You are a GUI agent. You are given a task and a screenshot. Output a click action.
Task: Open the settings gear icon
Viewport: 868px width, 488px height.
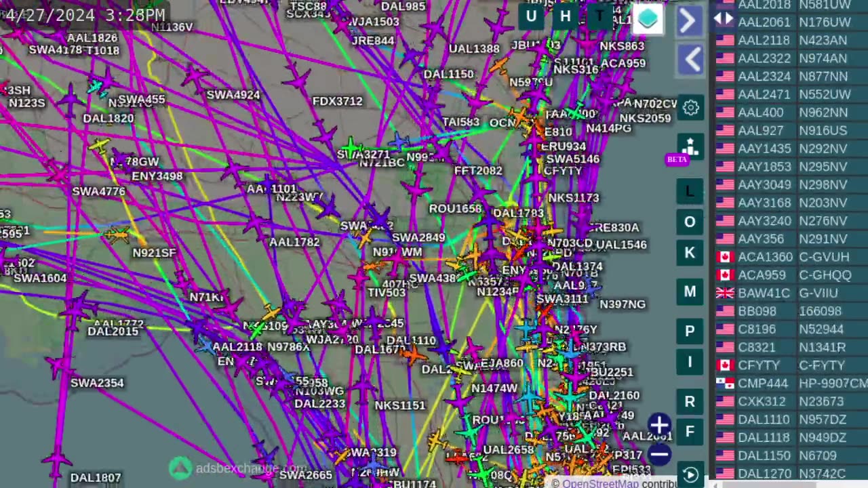click(691, 107)
